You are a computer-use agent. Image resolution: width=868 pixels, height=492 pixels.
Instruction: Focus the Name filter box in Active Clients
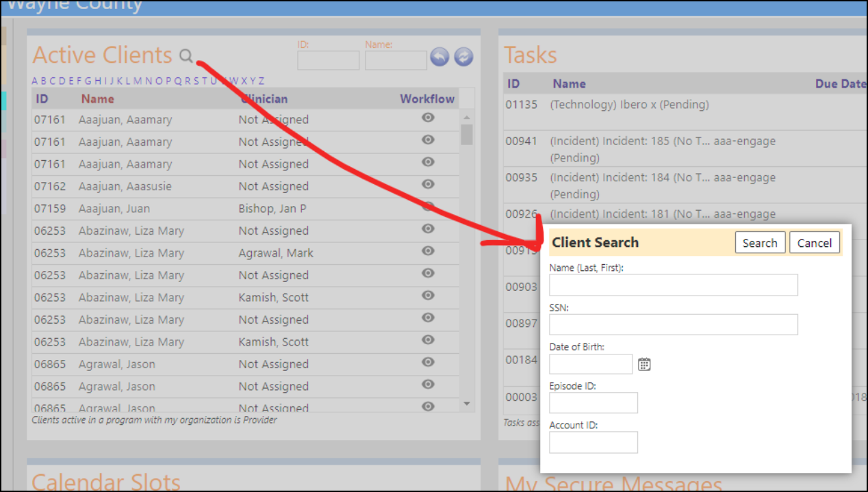coord(396,60)
